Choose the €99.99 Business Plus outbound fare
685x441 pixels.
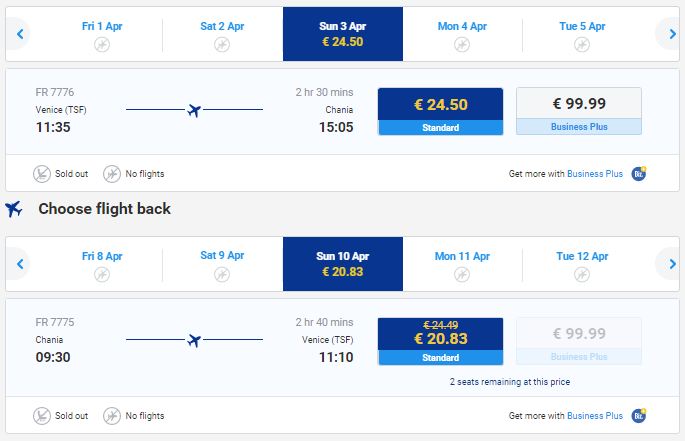(x=579, y=111)
